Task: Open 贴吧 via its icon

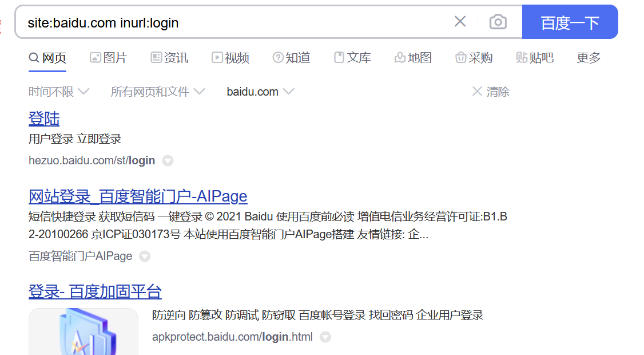Action: [x=523, y=57]
